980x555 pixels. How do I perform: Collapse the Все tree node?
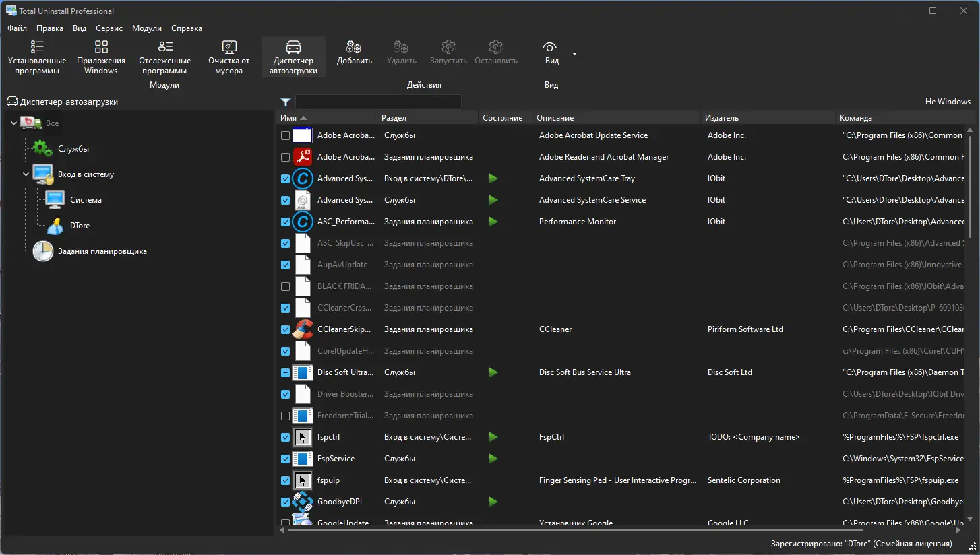tap(13, 123)
